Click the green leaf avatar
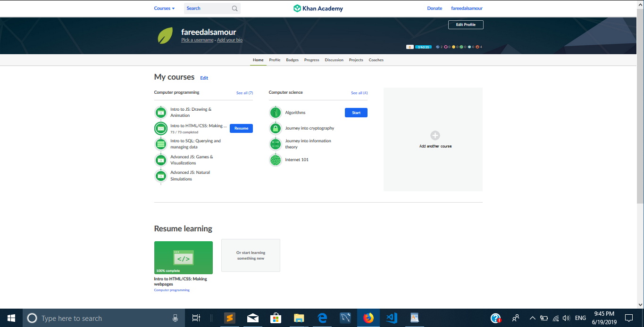Viewport: 644px width, 327px height. [x=165, y=36]
